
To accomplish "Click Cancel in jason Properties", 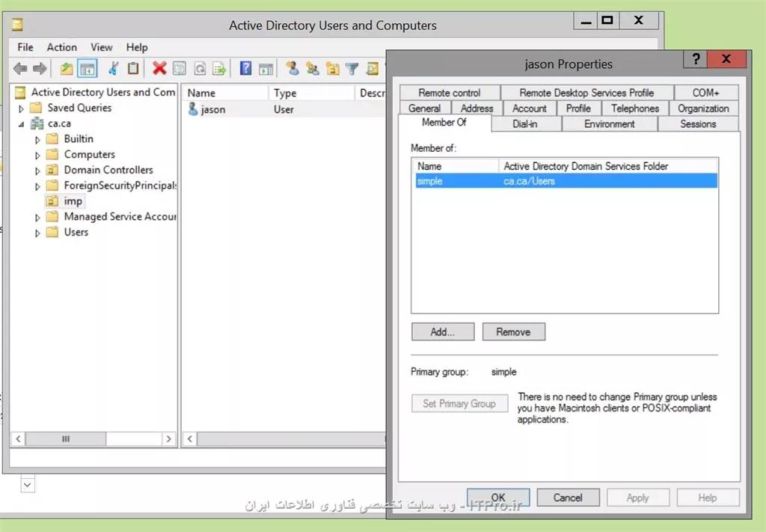I will click(568, 498).
